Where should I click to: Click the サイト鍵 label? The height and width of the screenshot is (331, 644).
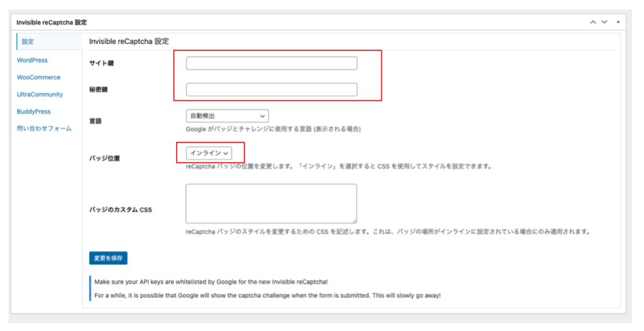coord(101,64)
